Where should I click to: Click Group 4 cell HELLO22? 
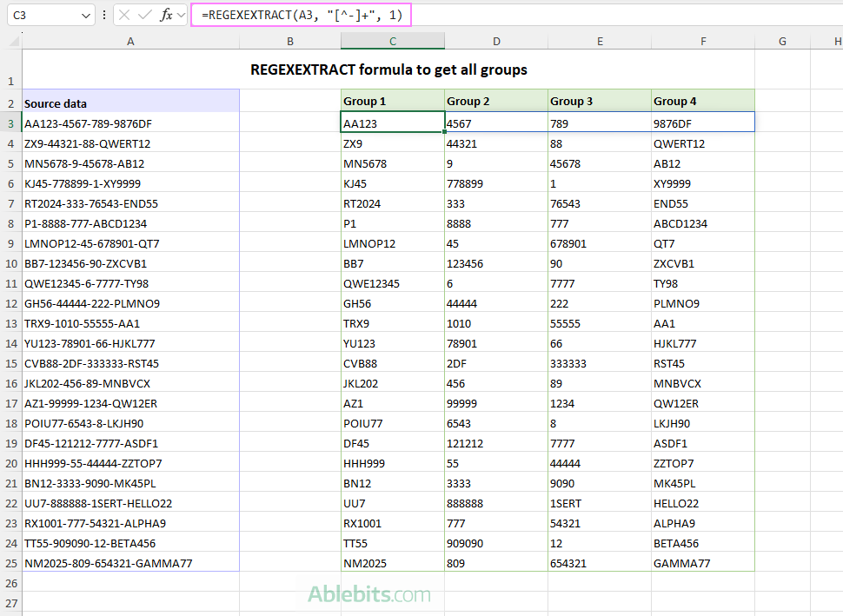(703, 503)
